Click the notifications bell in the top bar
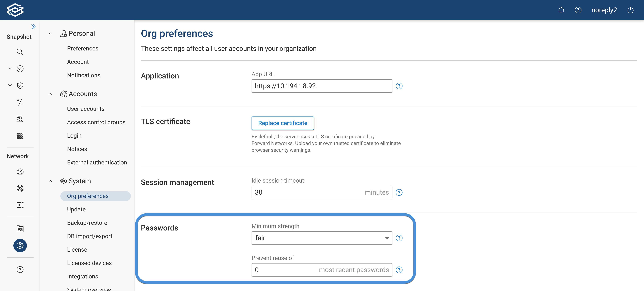Screen dimensions: 644x291 tap(561, 10)
